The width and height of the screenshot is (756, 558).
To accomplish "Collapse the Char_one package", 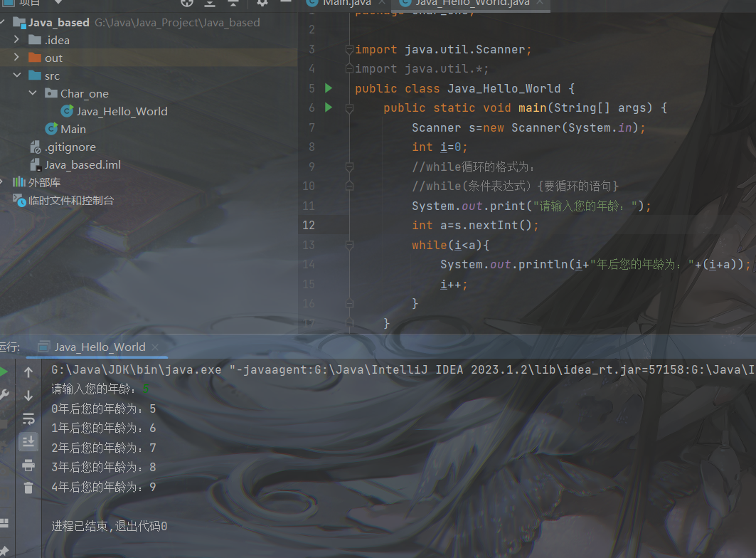I will tap(33, 93).
